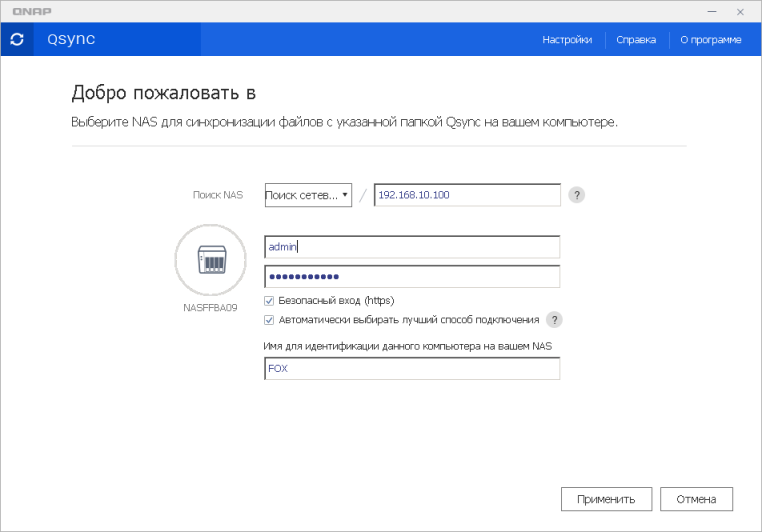Open Справка menu
The height and width of the screenshot is (532, 762).
click(x=636, y=40)
